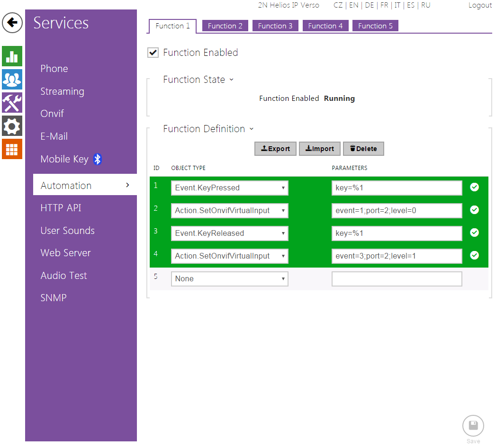Click the empty parameters field in row 5
496x448 pixels.
click(397, 279)
